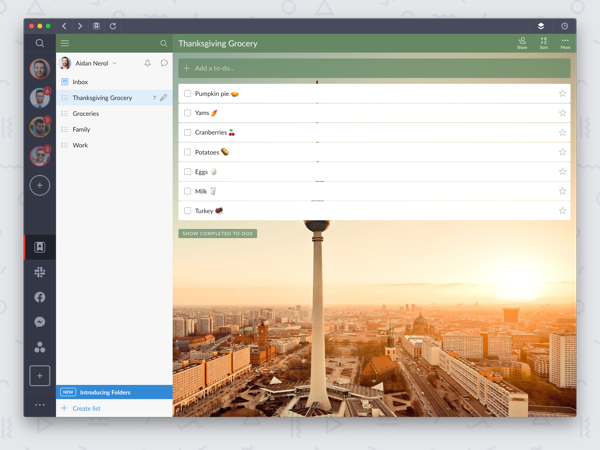Viewport: 600px width, 450px height.
Task: Check off Pumpkin pie
Action: [x=188, y=93]
